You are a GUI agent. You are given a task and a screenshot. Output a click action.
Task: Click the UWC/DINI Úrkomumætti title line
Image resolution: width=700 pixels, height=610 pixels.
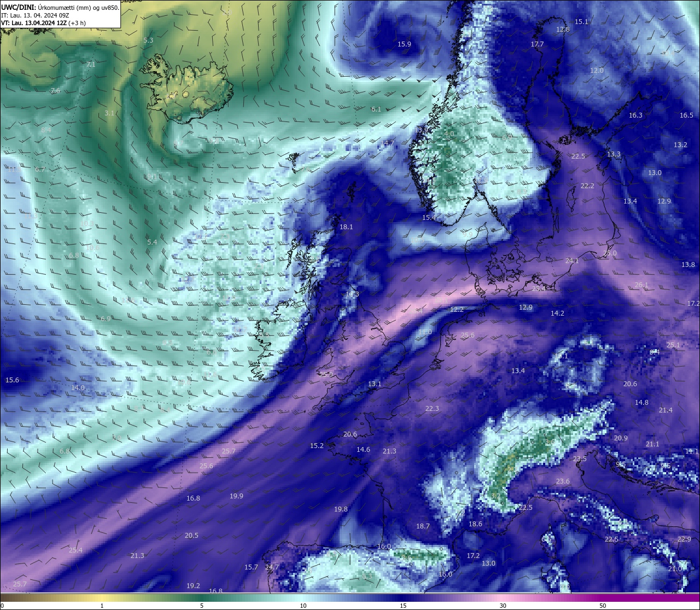(60, 7)
